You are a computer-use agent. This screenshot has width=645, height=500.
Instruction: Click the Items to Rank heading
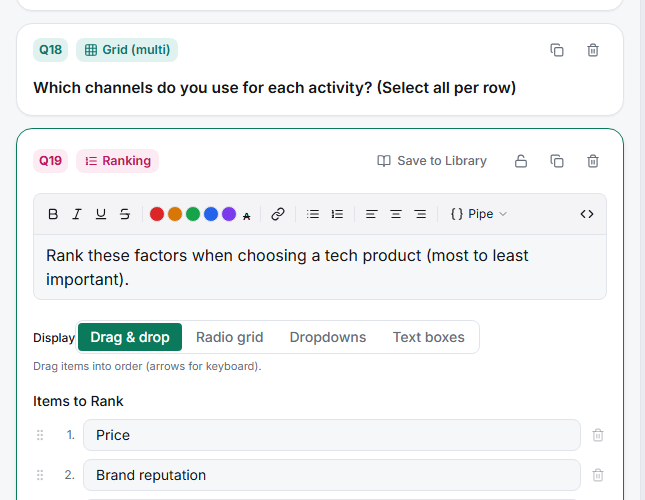78,401
